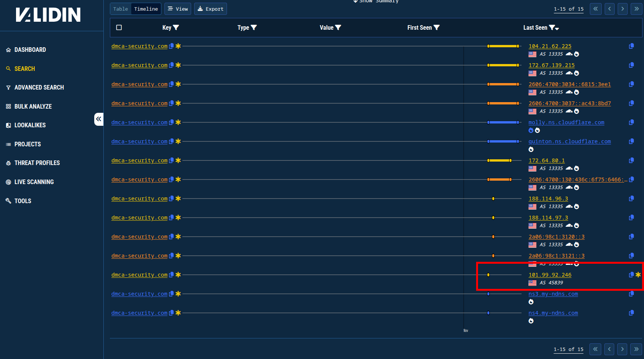Jump to the last page using double-arrow control

tap(636, 9)
